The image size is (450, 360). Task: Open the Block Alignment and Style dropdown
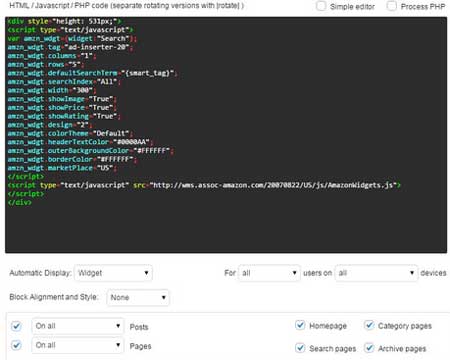pyautogui.click(x=138, y=297)
